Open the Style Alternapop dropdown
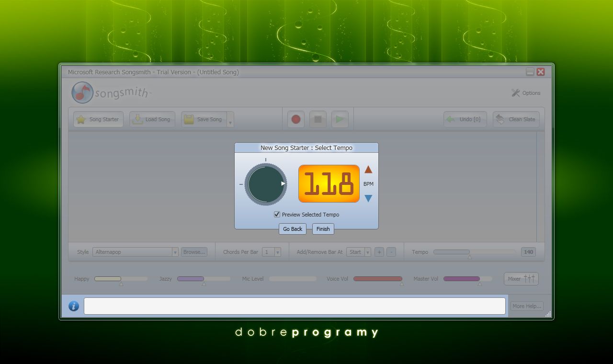Screen dimensions: 613x364 136,252
